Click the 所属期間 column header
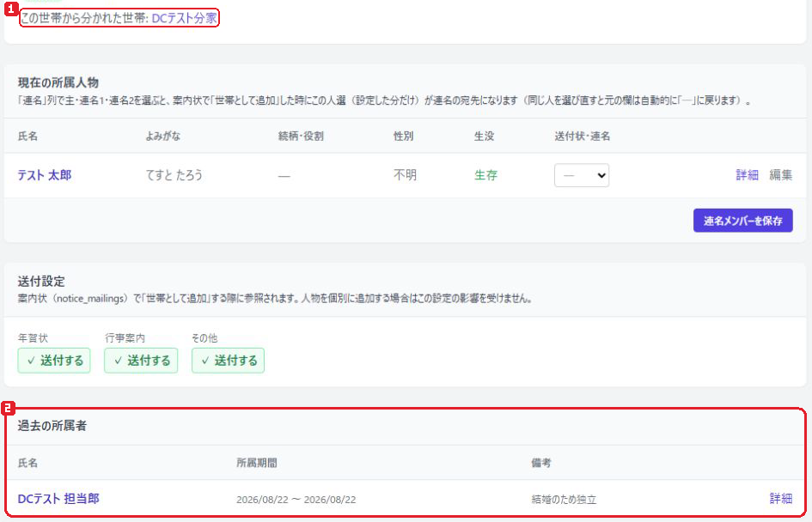Image resolution: width=812 pixels, height=522 pixels. pyautogui.click(x=257, y=463)
